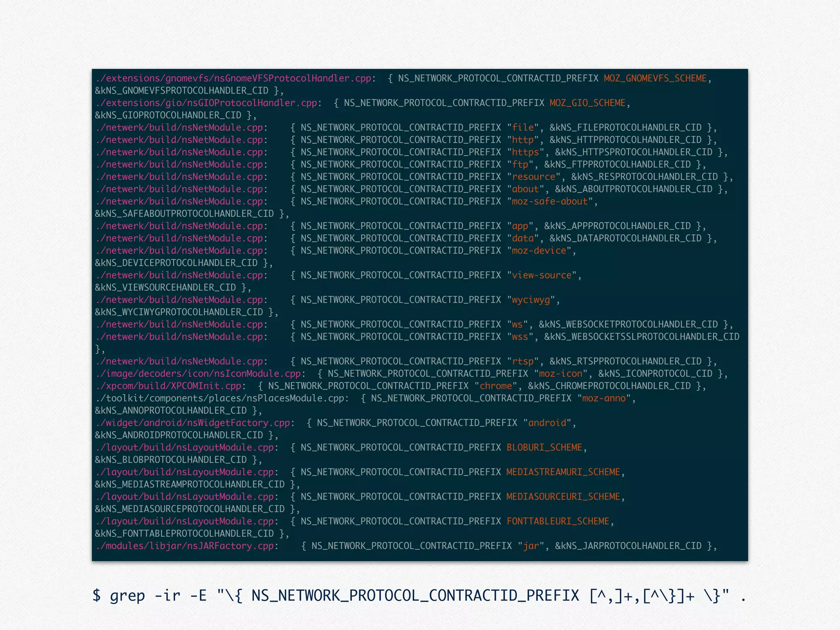Click &kNS_MEDIASOURCEPROTOCOLHANDLER_CID text
The height and width of the screenshot is (630, 840).
click(190, 509)
